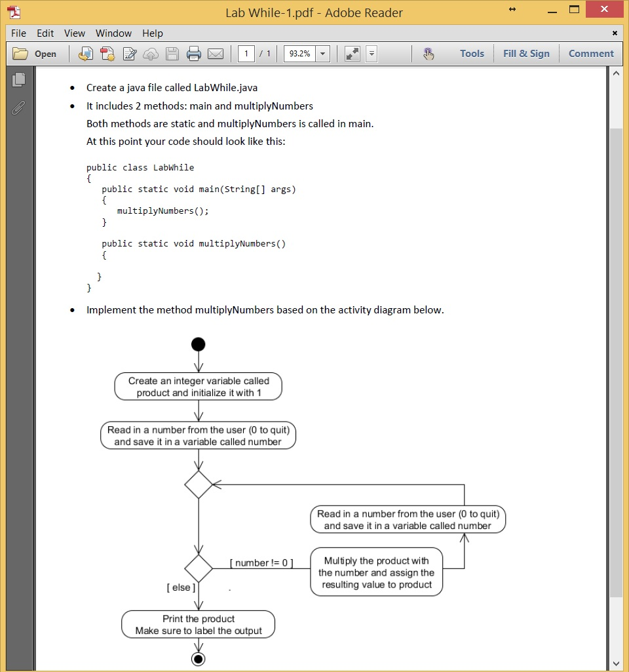Open the toolbar options chevron
This screenshot has width=629, height=672.
pos(371,54)
